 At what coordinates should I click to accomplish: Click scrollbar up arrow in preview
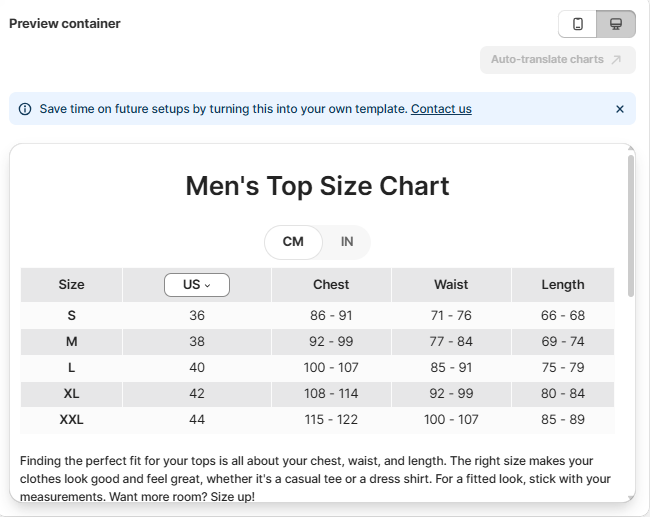coord(631,148)
